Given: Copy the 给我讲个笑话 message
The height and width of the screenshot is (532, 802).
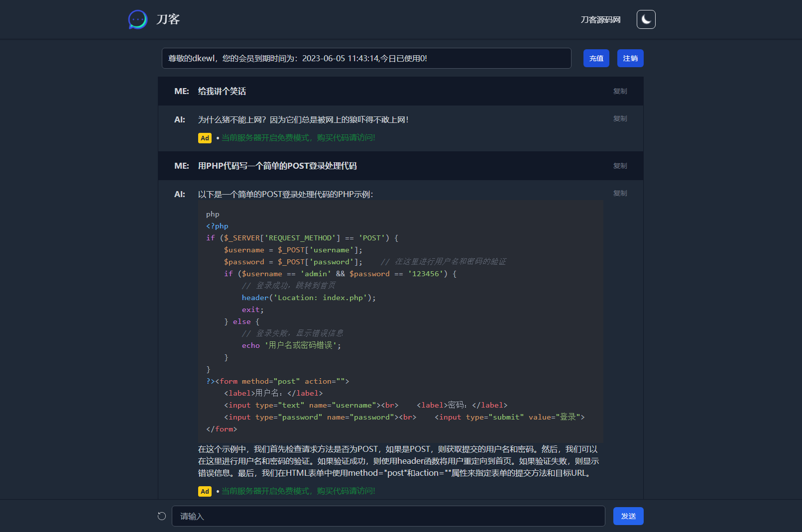Looking at the screenshot, I should 620,91.
